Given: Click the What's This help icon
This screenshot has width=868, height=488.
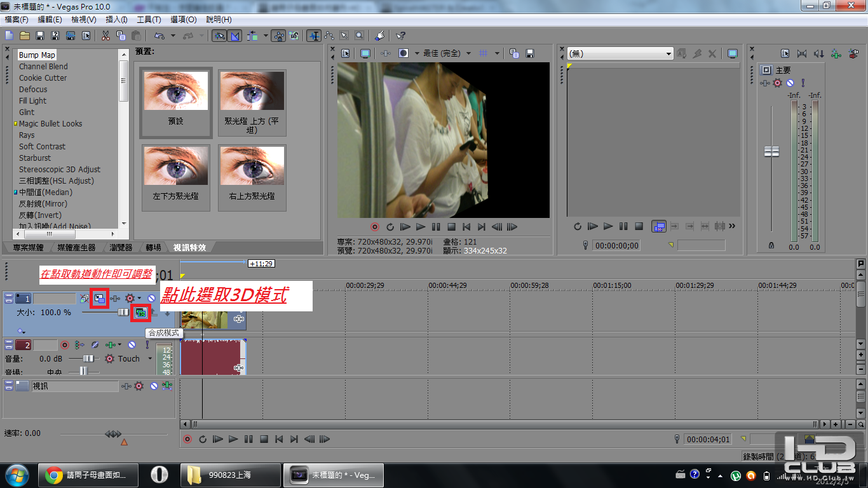Looking at the screenshot, I should [x=400, y=36].
